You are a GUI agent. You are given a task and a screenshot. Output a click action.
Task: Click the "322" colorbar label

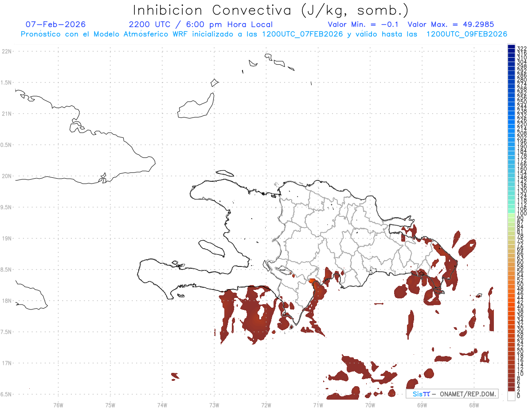[522, 48]
